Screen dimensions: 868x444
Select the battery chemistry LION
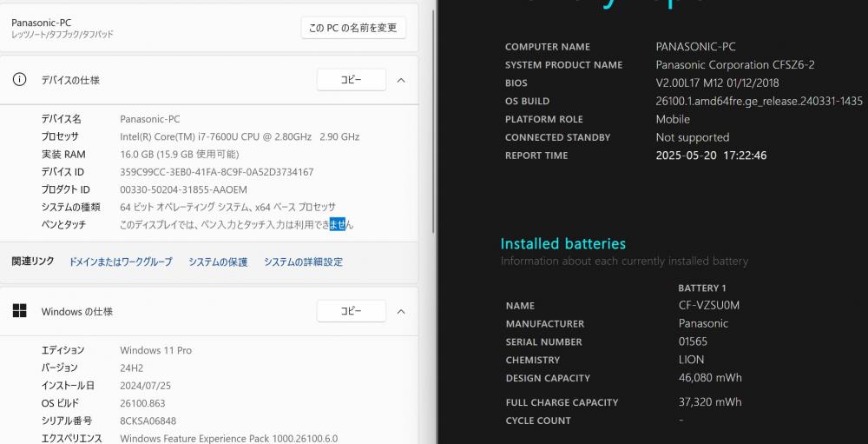[x=692, y=360]
